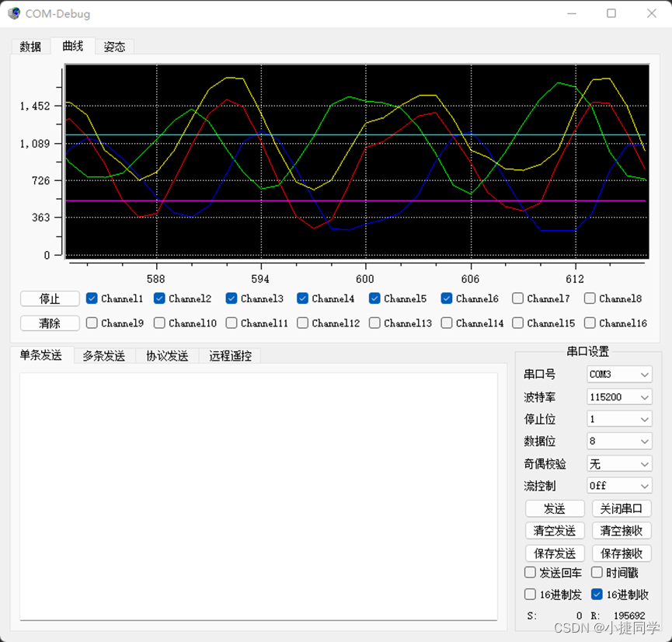
Task: Switch to the 姿态 tab
Action: pos(114,46)
